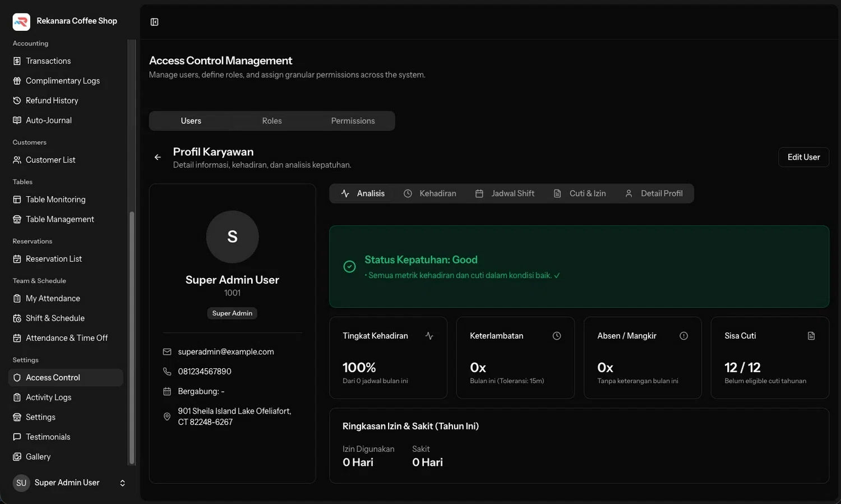Click the document icon in Sisa Cuti card
The height and width of the screenshot is (504, 841).
point(811,336)
